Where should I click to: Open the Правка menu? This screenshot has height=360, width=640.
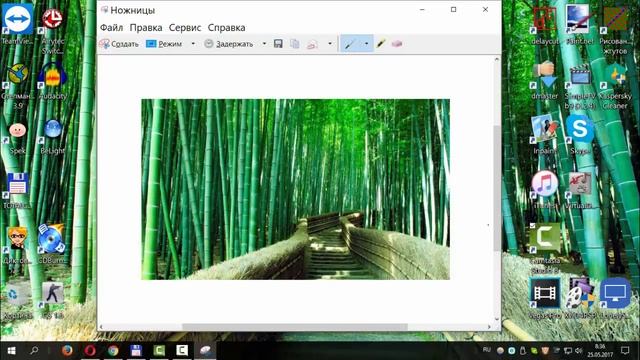tap(146, 27)
